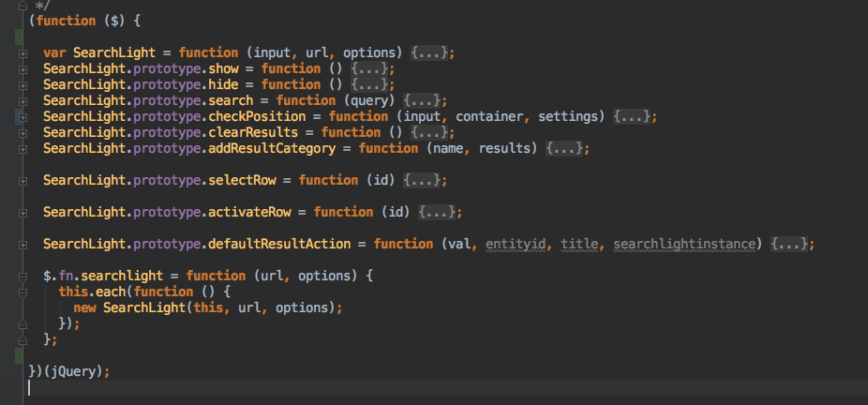Viewport: 868px width, 405px height.
Task: Click folded {...} on the selectRow line
Action: pos(422,180)
